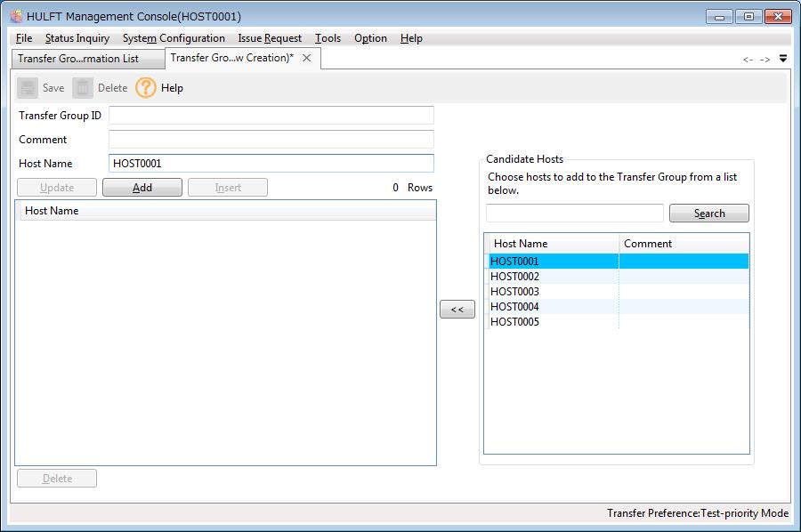Image resolution: width=801 pixels, height=532 pixels.
Task: Click the Insert button
Action: click(227, 188)
